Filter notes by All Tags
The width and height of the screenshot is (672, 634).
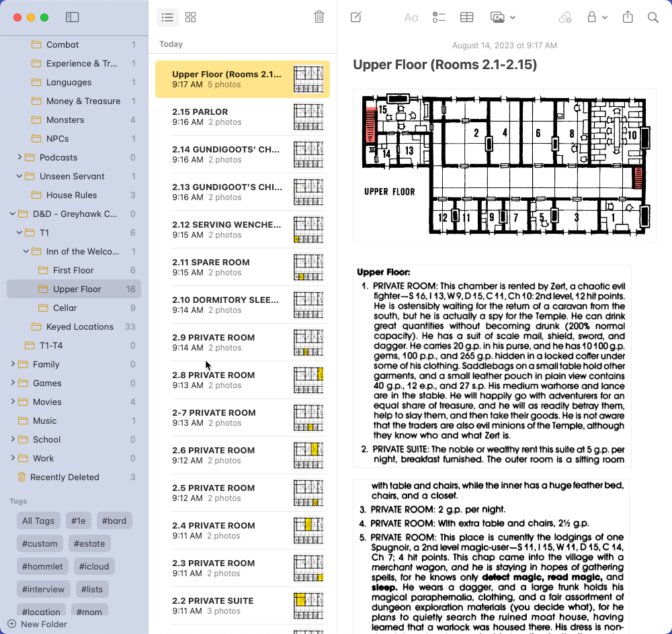pos(38,521)
